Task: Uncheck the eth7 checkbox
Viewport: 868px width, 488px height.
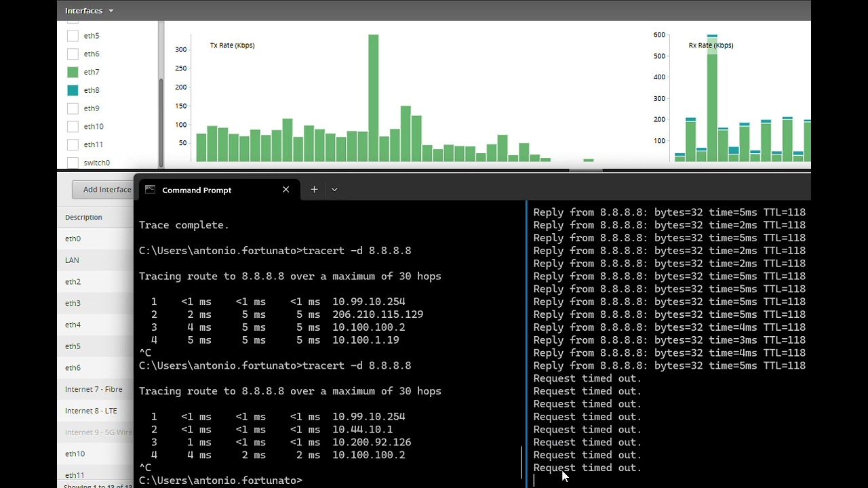Action: (73, 72)
